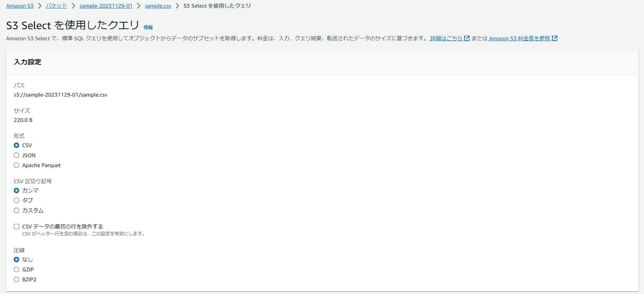Select the CSV format radio button
Image resolution: width=644 pixels, height=294 pixels.
pyautogui.click(x=16, y=145)
